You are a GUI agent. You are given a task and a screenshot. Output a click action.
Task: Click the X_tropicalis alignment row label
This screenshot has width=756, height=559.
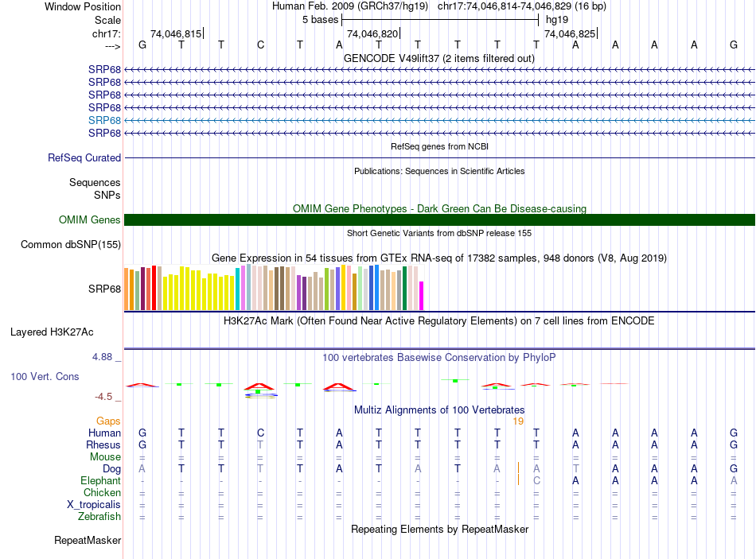[x=94, y=505]
